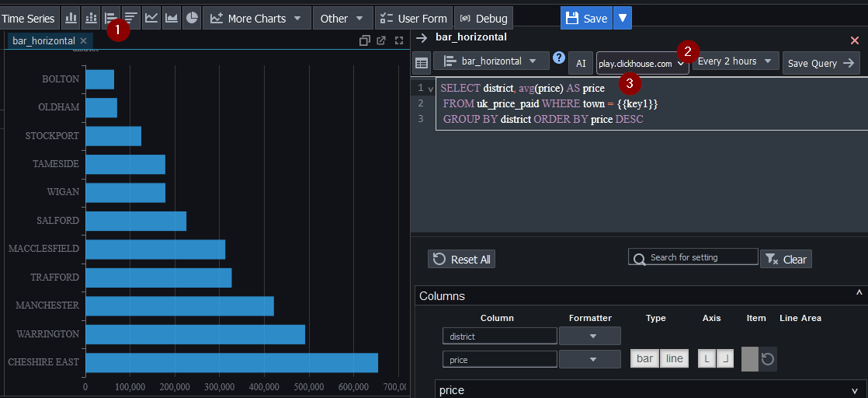Click the Time Series button
Image resolution: width=868 pixels, height=398 pixels.
pyautogui.click(x=29, y=19)
